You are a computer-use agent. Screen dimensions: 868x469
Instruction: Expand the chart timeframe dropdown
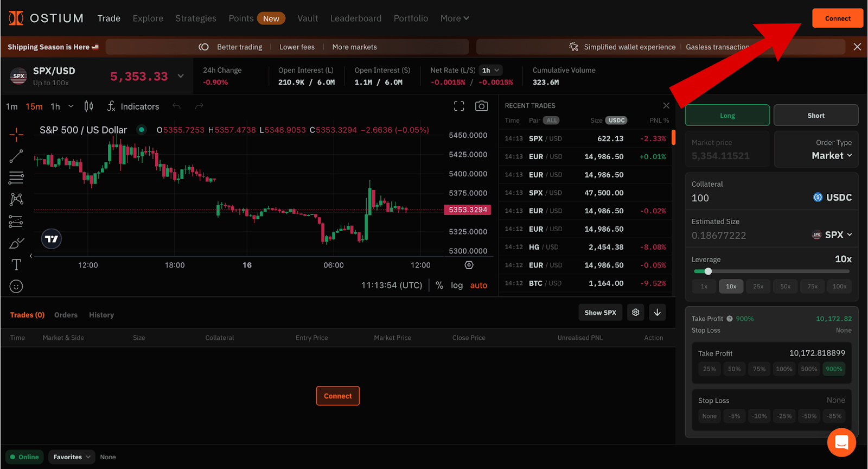tap(71, 106)
